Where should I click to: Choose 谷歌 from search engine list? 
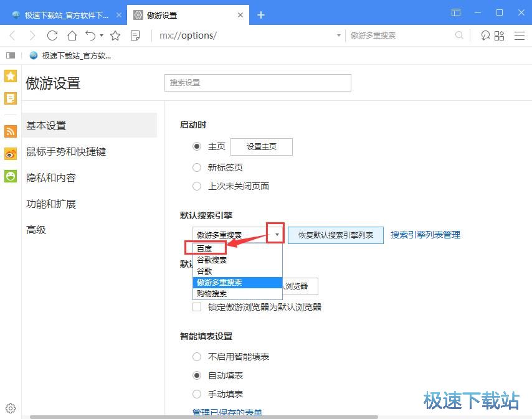click(x=237, y=271)
